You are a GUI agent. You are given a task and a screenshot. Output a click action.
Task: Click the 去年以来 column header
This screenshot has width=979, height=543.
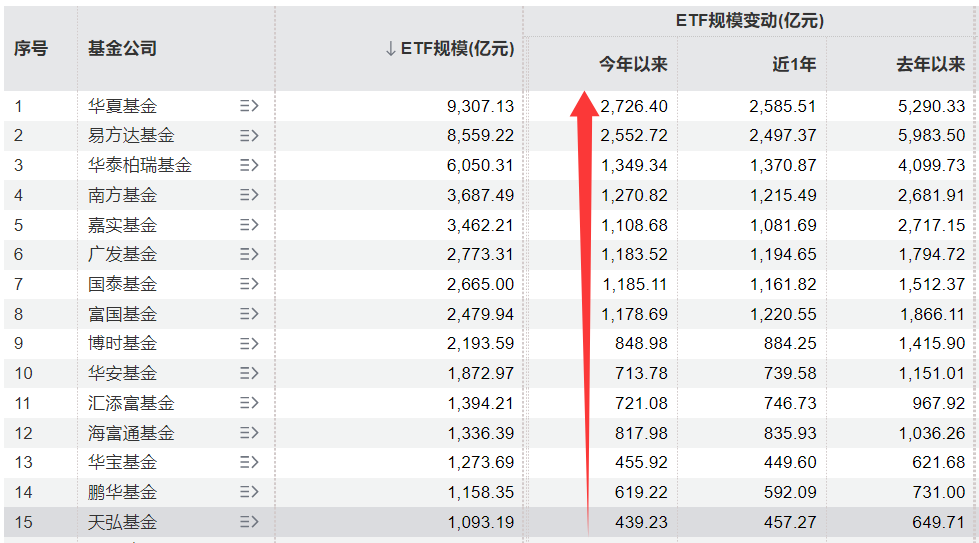(x=930, y=65)
